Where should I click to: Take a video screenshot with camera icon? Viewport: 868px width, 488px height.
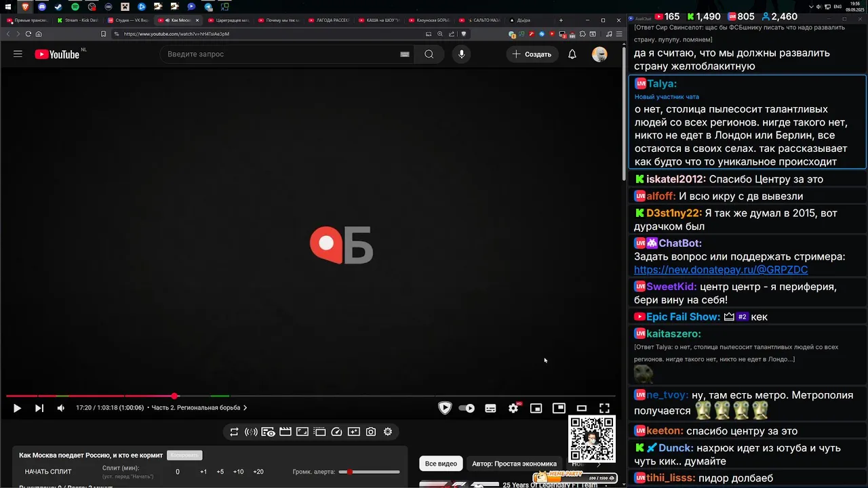pos(371,432)
